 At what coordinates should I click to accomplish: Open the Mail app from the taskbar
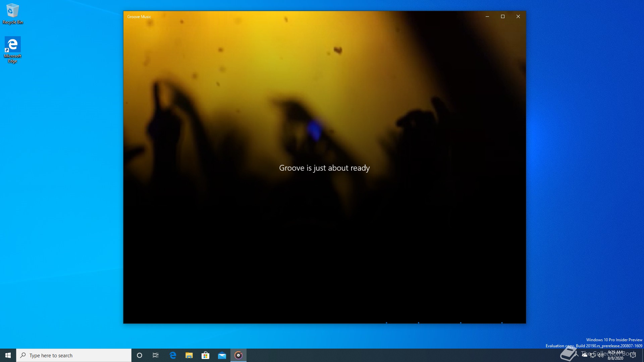click(x=222, y=355)
